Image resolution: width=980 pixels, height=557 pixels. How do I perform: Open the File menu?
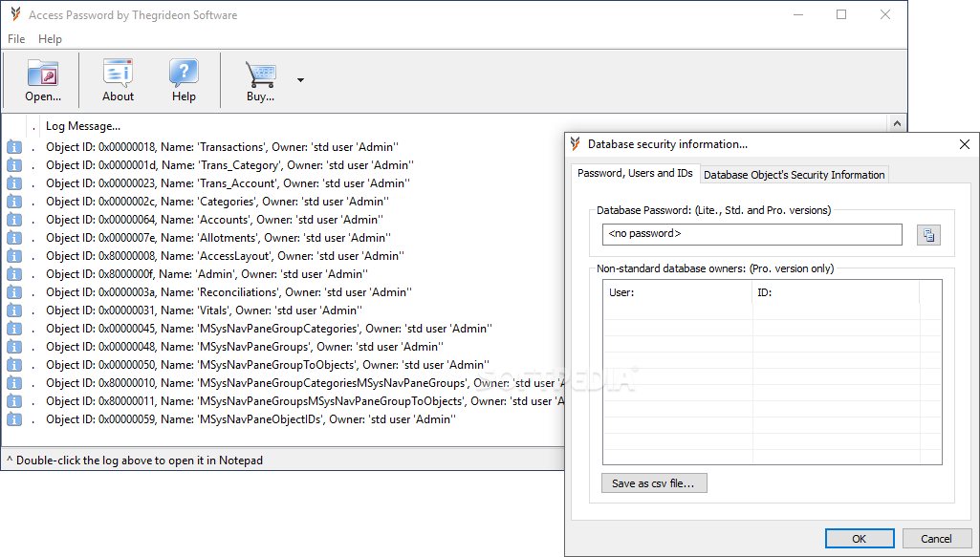tap(16, 39)
